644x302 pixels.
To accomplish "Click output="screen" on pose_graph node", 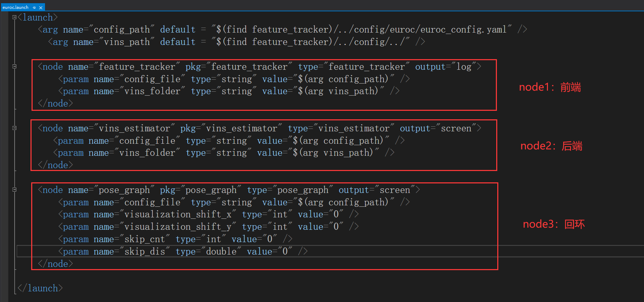I will [x=377, y=190].
